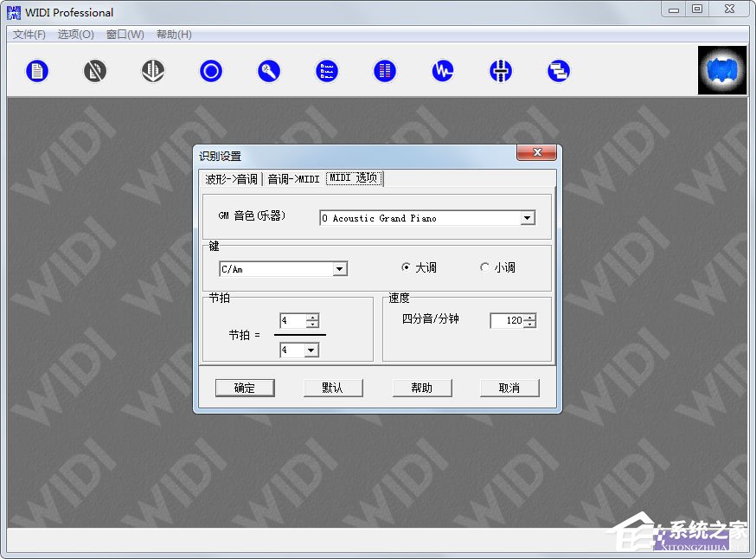756x559 pixels.
Task: Click the record circle toolbar icon
Action: (x=211, y=71)
